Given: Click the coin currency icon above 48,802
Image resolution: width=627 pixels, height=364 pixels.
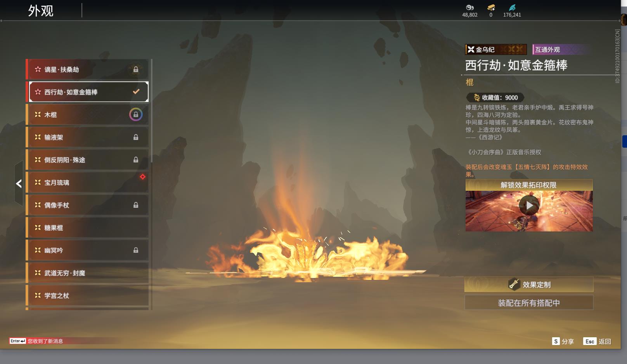Looking at the screenshot, I should 470,7.
